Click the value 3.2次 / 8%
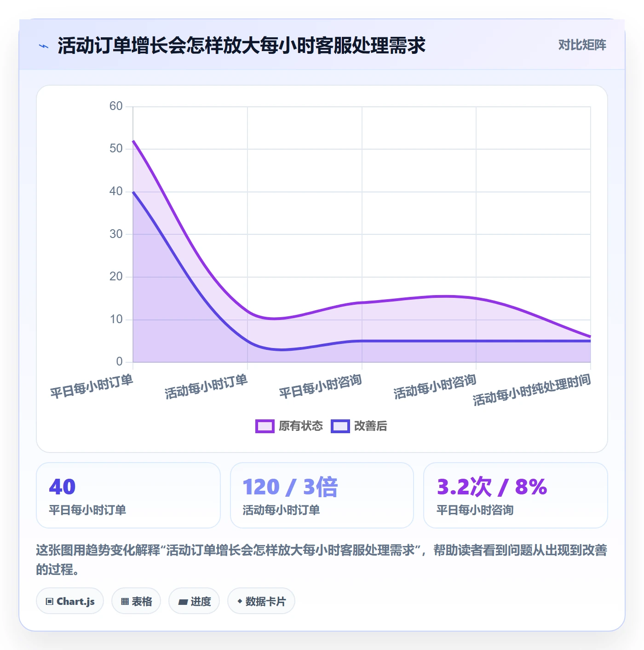This screenshot has width=644, height=650. pos(492,487)
